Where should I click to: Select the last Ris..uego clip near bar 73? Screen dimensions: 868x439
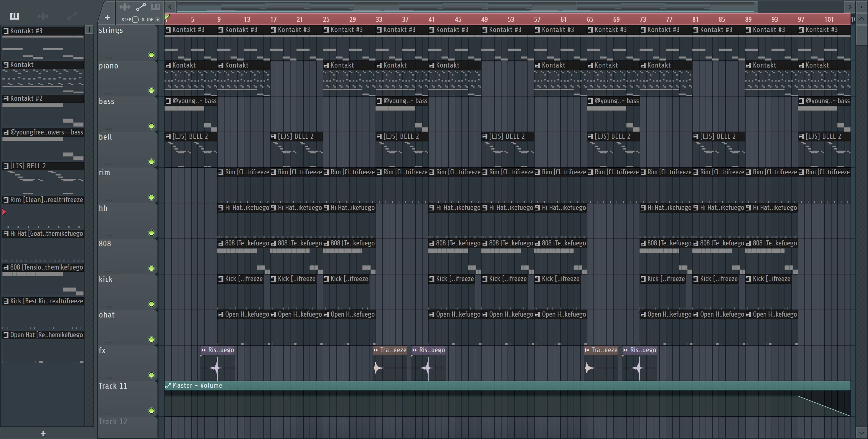pos(640,363)
